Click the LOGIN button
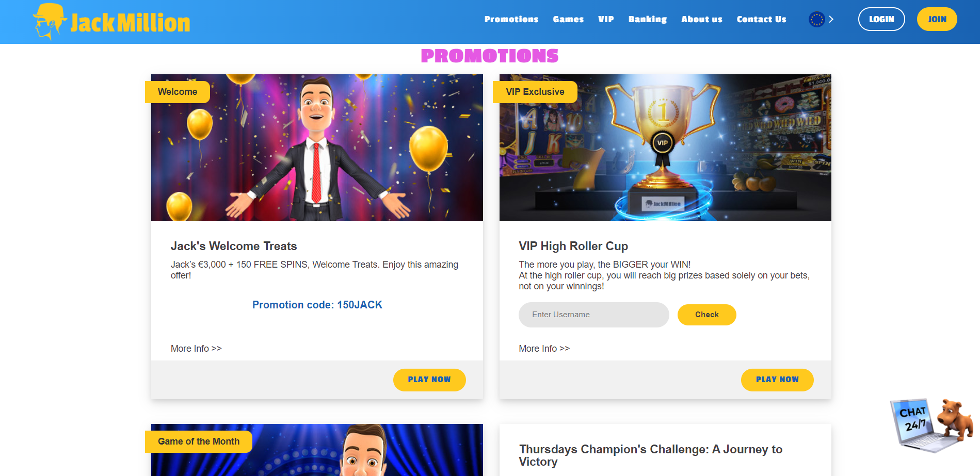The image size is (980, 476). tap(881, 19)
